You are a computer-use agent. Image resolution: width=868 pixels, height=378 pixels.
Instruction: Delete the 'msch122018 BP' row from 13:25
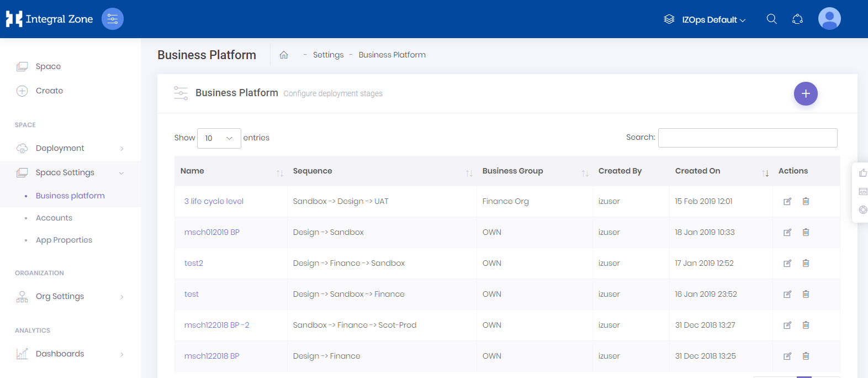coord(806,356)
